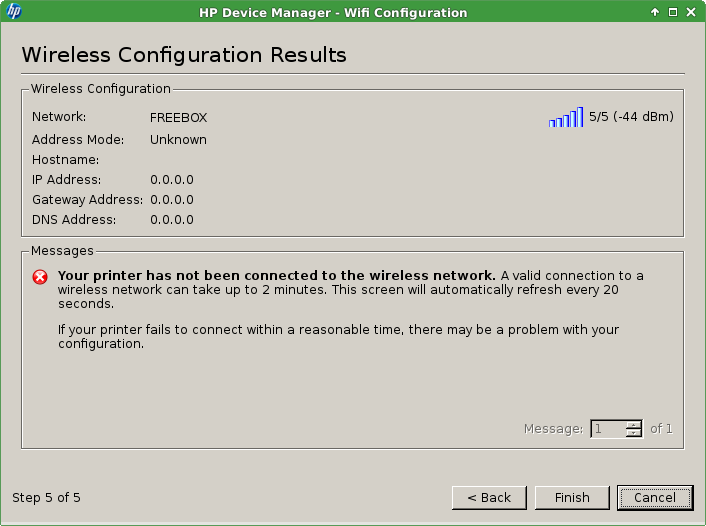This screenshot has width=706, height=526.
Task: Maximize the Wifi Configuration window
Action: coord(673,12)
